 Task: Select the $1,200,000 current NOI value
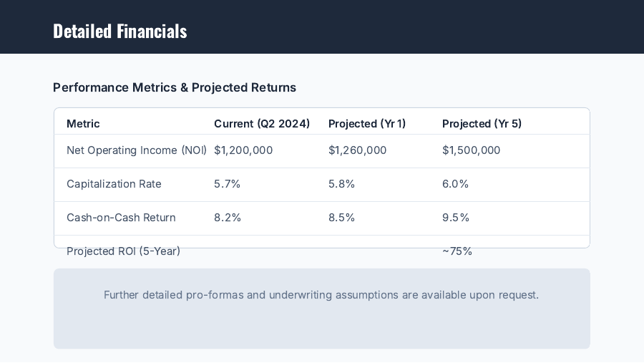coord(243,150)
